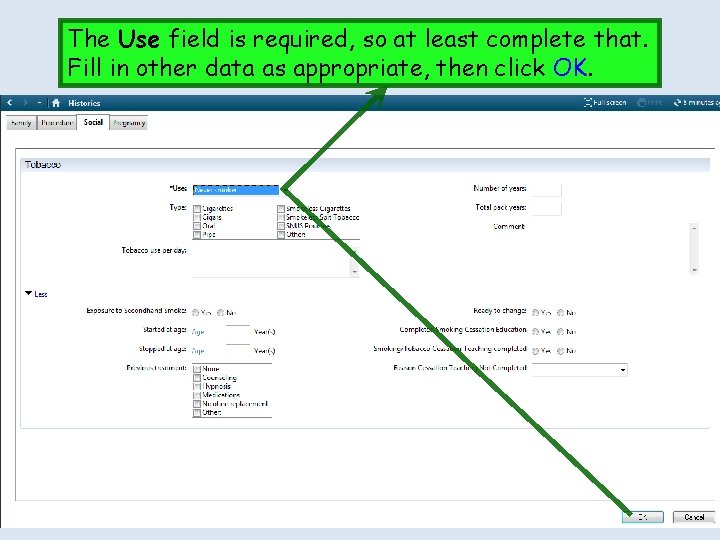The height and width of the screenshot is (540, 720).
Task: Check None under Previous treatment
Action: (x=197, y=369)
